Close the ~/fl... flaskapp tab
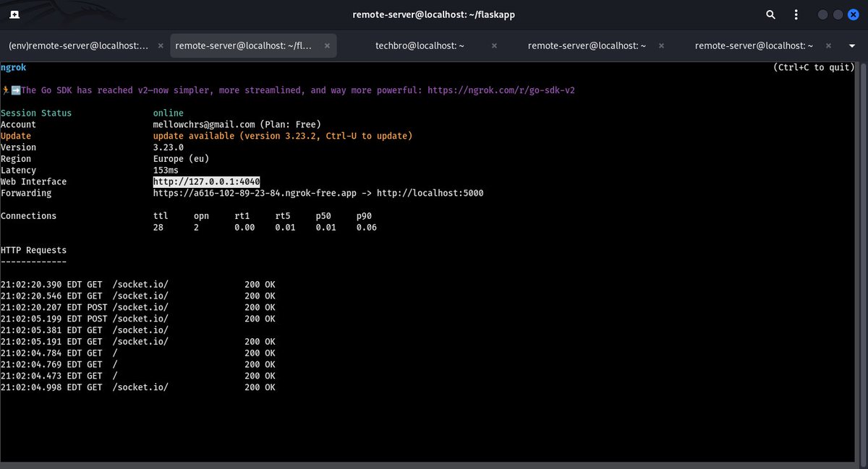868x469 pixels. pyautogui.click(x=326, y=46)
